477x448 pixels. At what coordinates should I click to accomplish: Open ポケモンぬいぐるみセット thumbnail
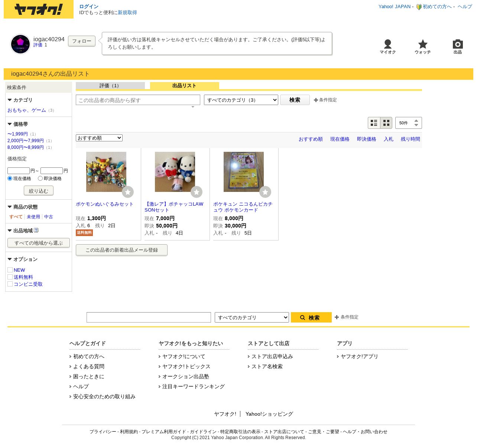pyautogui.click(x=106, y=172)
